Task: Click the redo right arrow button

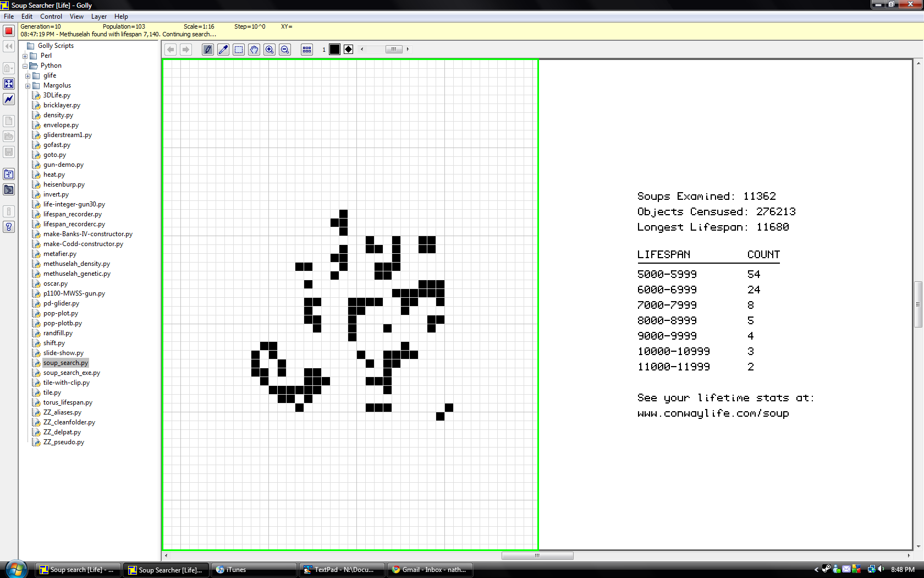Action: coord(186,50)
